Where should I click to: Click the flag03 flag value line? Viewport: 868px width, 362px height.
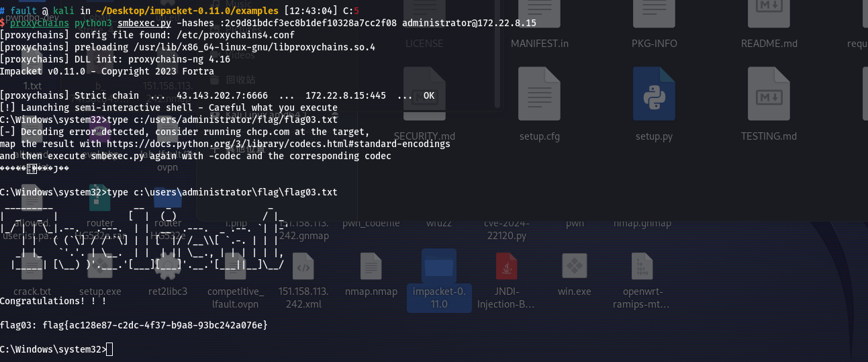tap(134, 325)
